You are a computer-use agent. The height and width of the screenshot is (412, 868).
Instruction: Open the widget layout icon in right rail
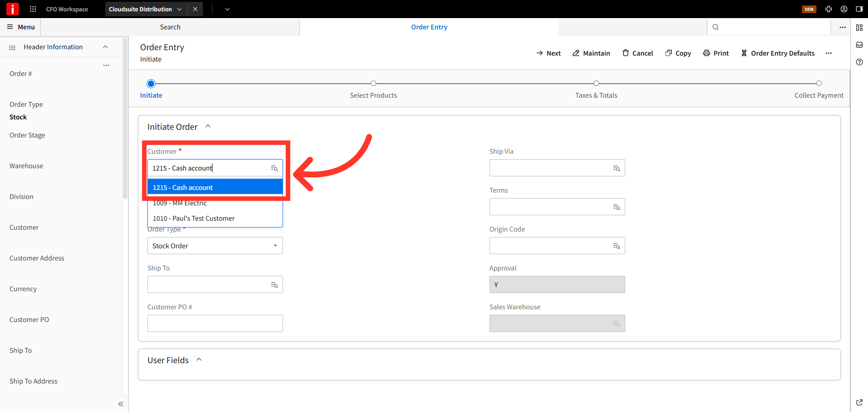point(859,28)
